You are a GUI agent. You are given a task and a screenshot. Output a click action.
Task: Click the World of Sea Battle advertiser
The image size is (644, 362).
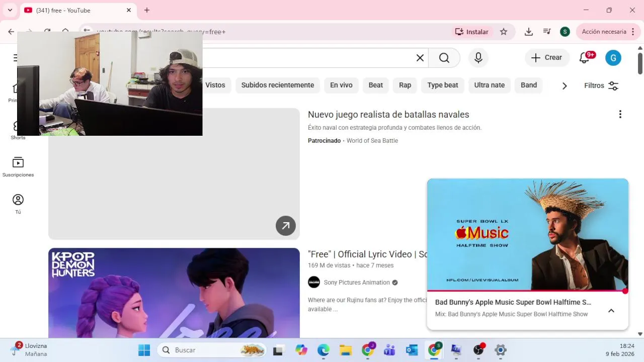click(372, 141)
